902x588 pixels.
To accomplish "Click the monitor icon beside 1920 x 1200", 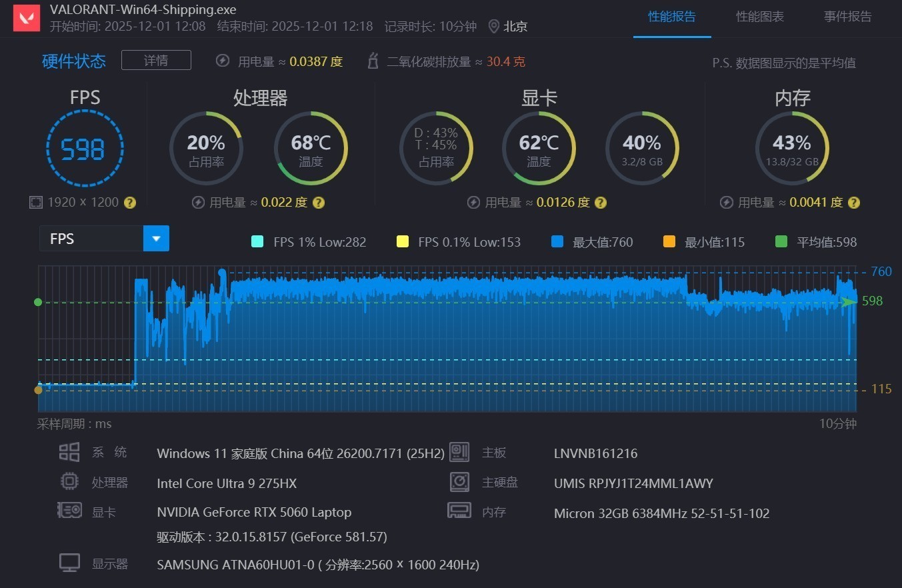I will tap(35, 201).
